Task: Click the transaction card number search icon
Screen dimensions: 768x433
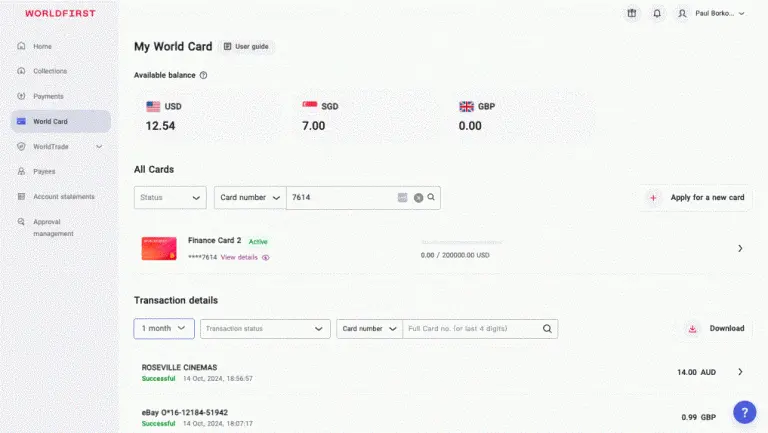Action: click(547, 329)
